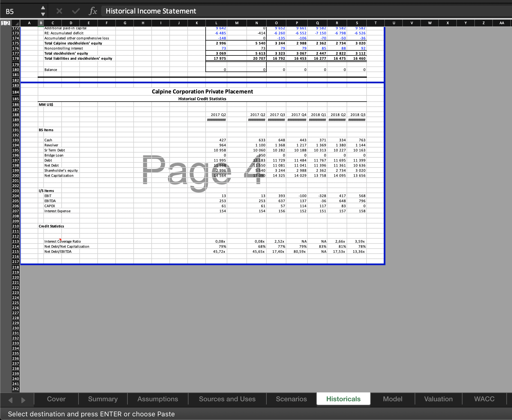Select column B header
Image resolution: width=512 pixels, height=420 pixels.
pos(41,23)
